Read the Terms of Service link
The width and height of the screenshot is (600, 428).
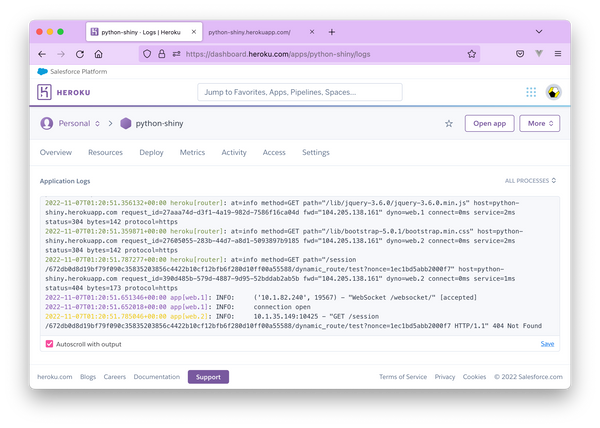tap(403, 377)
